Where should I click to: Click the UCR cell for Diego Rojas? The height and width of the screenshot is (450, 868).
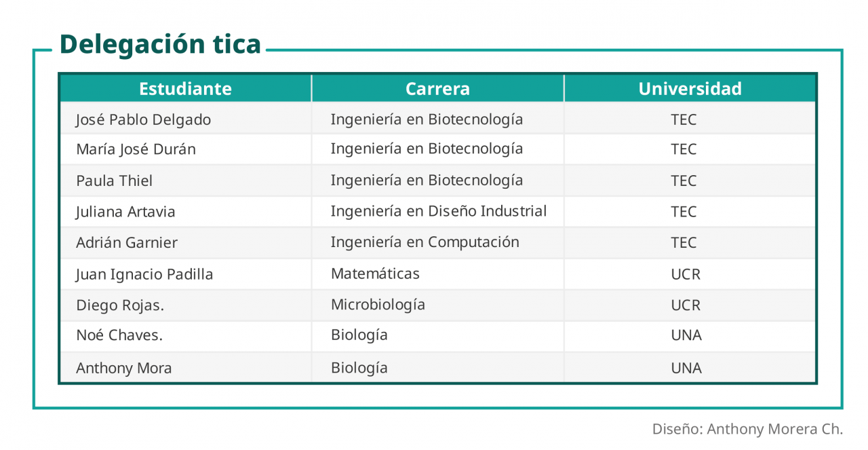click(685, 305)
